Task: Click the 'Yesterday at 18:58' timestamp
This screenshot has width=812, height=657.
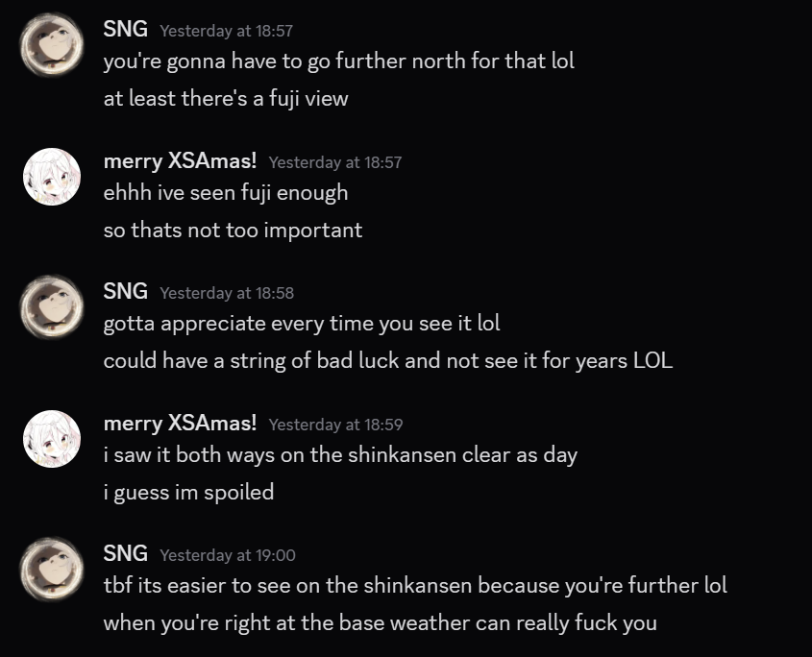Action: coord(227,293)
